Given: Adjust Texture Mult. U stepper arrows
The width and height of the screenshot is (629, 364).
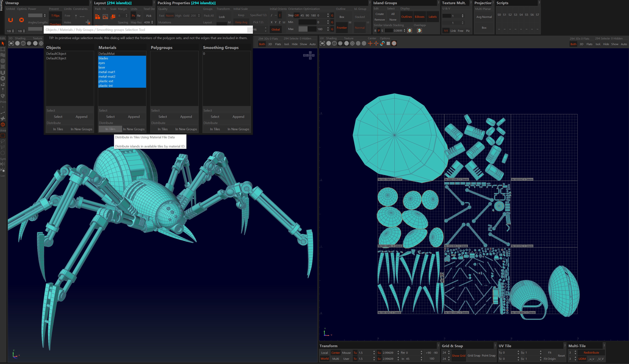Looking at the screenshot, I should coord(462,16).
